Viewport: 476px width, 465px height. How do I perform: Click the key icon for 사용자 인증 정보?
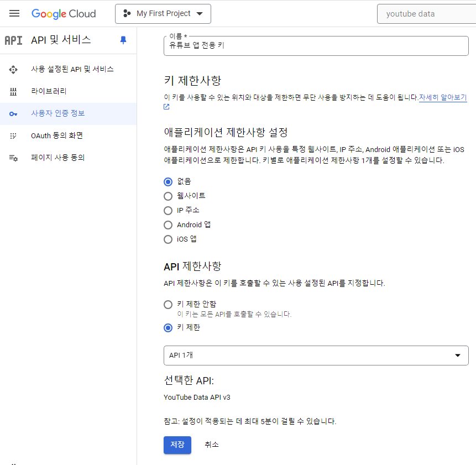click(x=13, y=114)
